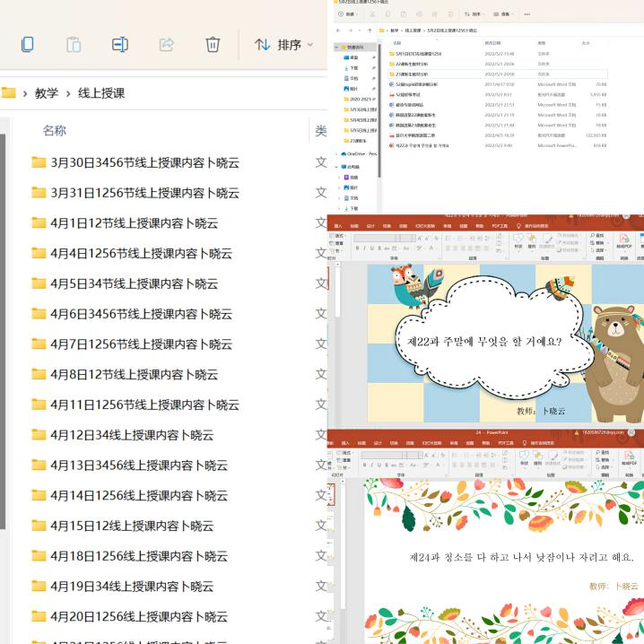Open folder 4月11日1256节线上授课内容卜晓云

[x=144, y=405]
